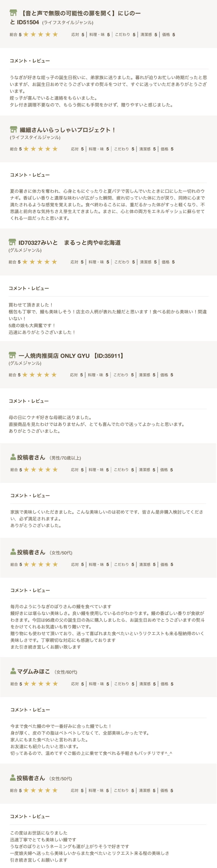
Task: Click the マダムみほこ reviewer name
Action: point(33,671)
